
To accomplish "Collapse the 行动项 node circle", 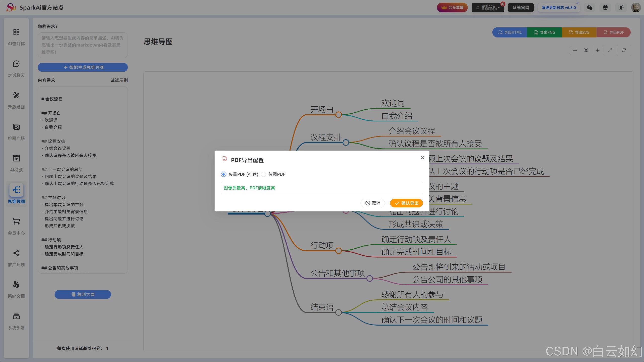I will click(x=339, y=251).
